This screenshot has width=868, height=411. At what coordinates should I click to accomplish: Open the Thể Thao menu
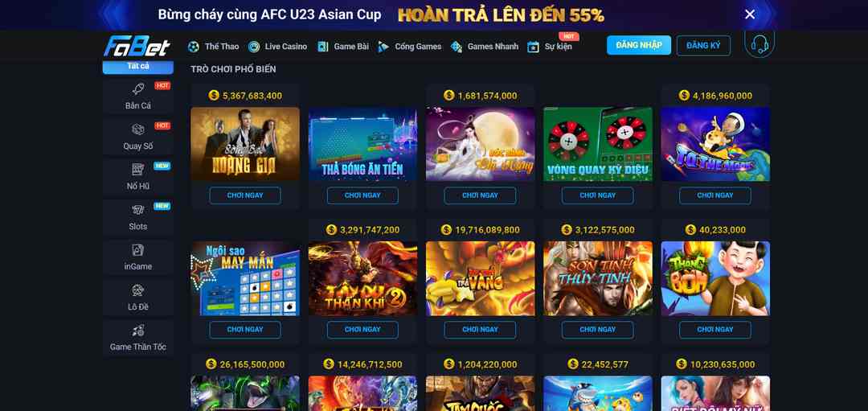214,47
